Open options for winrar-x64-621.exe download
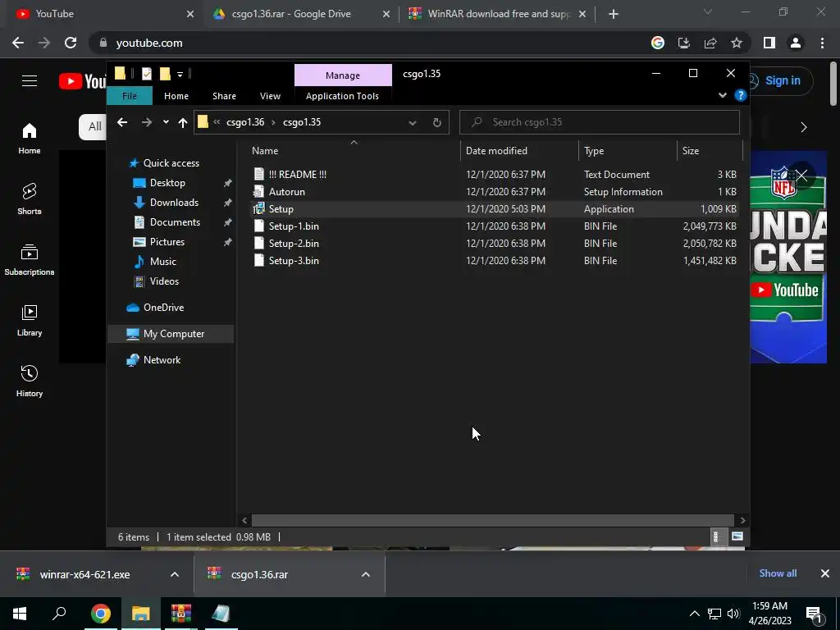 175,574
